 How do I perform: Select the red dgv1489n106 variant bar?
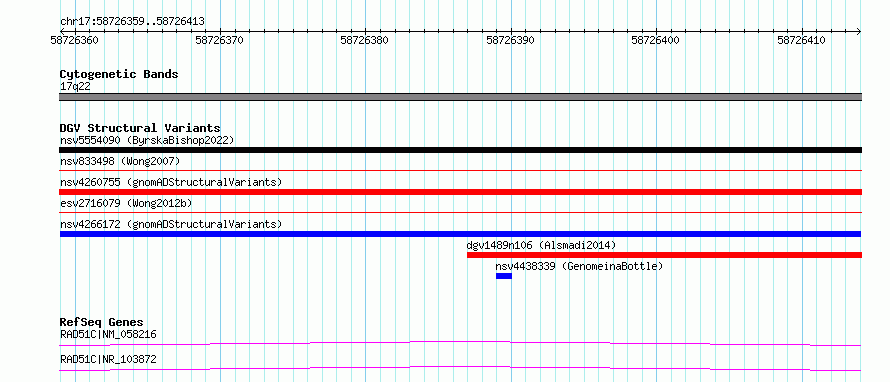coord(664,255)
